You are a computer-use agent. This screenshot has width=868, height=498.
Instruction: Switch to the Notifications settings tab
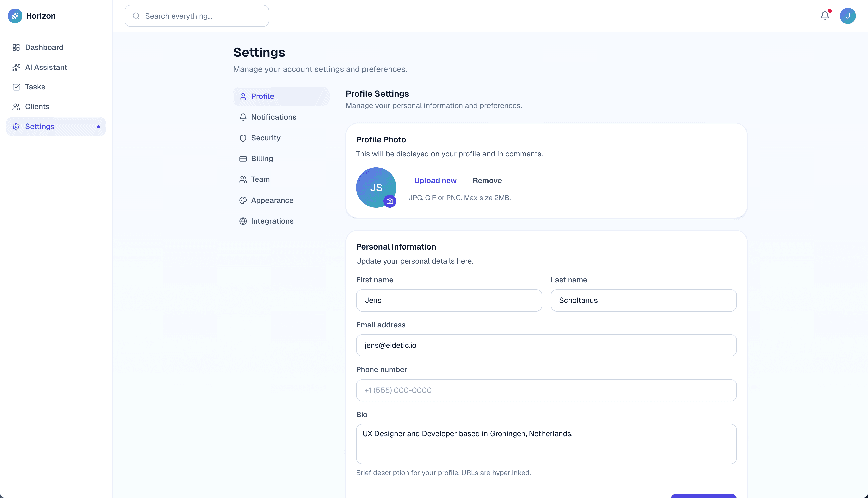[274, 117]
